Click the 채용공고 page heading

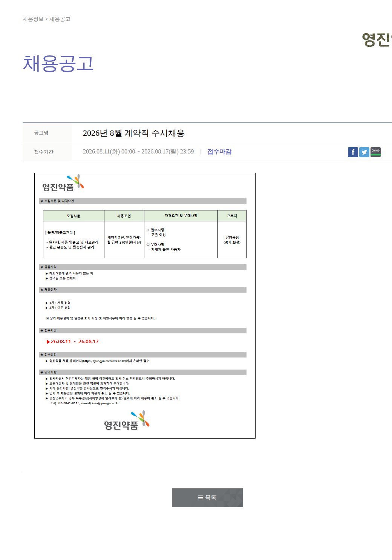tap(58, 63)
